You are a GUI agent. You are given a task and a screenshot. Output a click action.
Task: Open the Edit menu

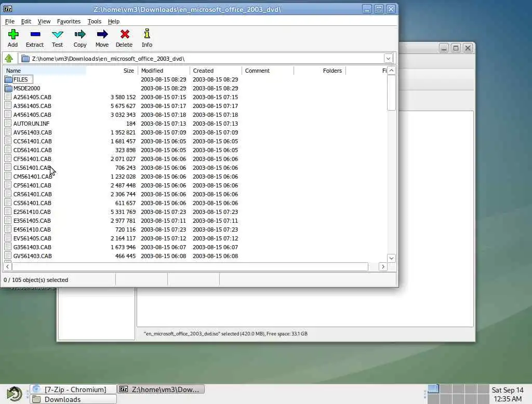[26, 21]
